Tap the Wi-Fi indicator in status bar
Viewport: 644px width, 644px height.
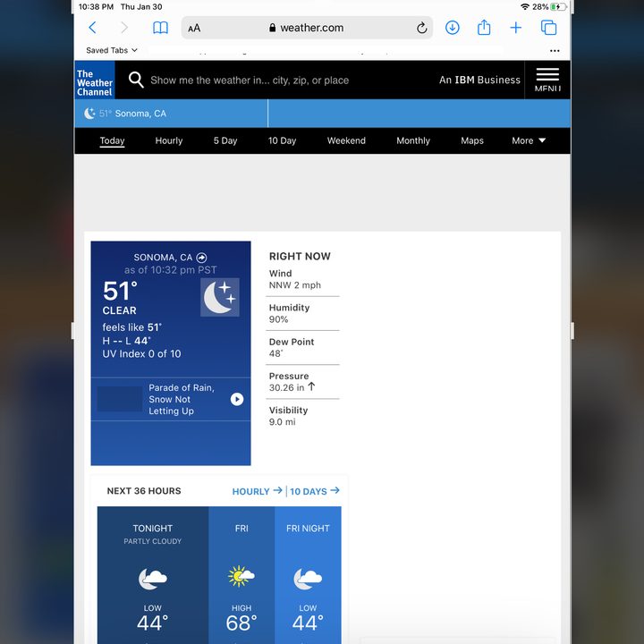(525, 6)
